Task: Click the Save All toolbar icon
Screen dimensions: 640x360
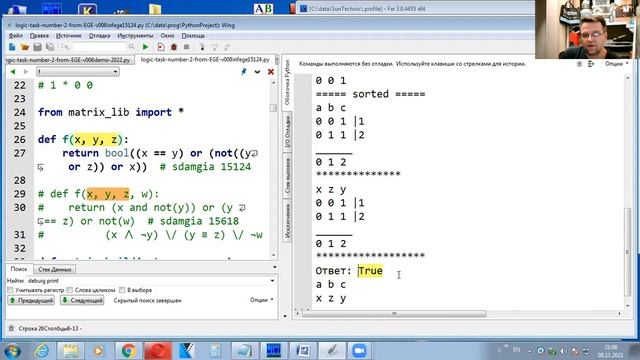Action: (x=50, y=47)
